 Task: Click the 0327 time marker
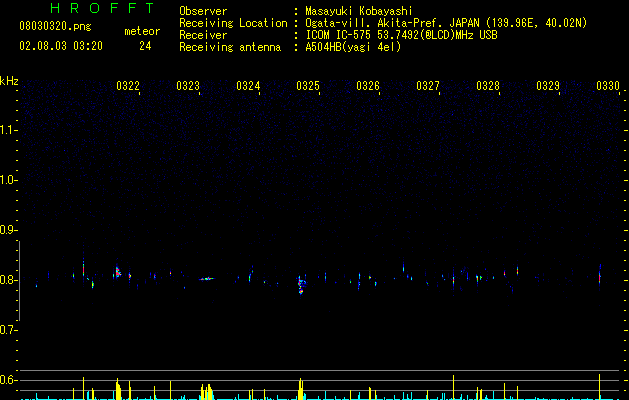coord(428,86)
